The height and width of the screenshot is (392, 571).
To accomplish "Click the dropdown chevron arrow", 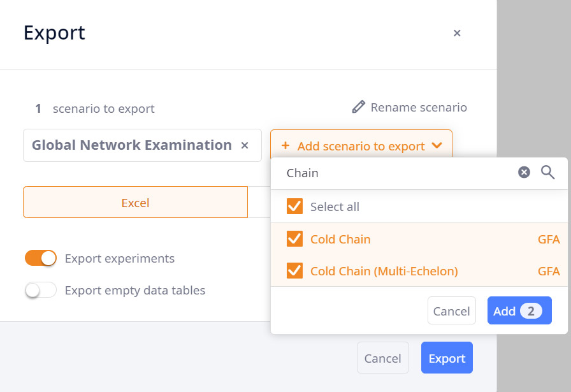I will click(437, 145).
